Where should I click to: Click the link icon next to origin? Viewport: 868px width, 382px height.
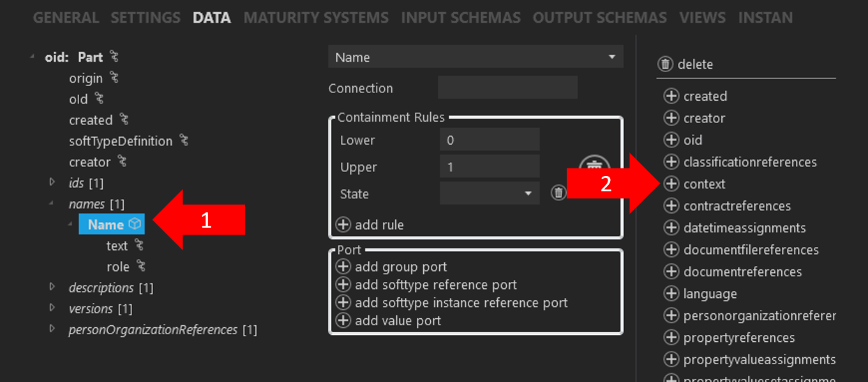click(114, 78)
